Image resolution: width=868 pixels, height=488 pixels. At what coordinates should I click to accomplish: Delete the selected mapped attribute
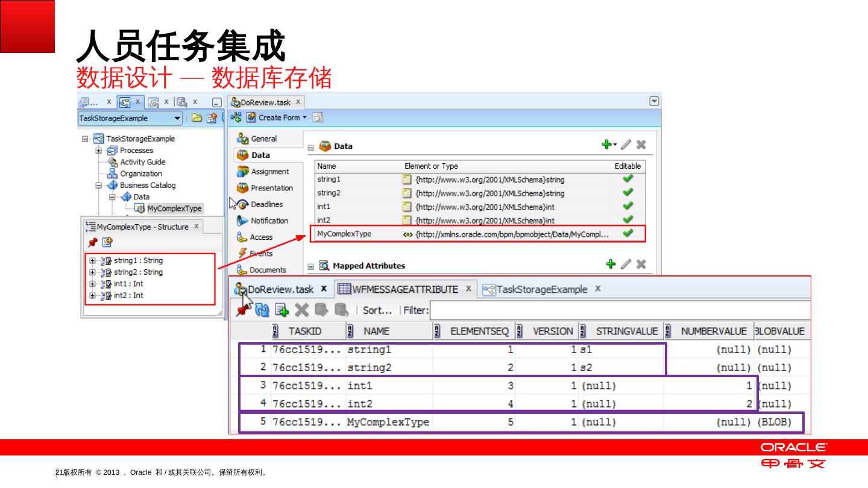click(x=641, y=264)
